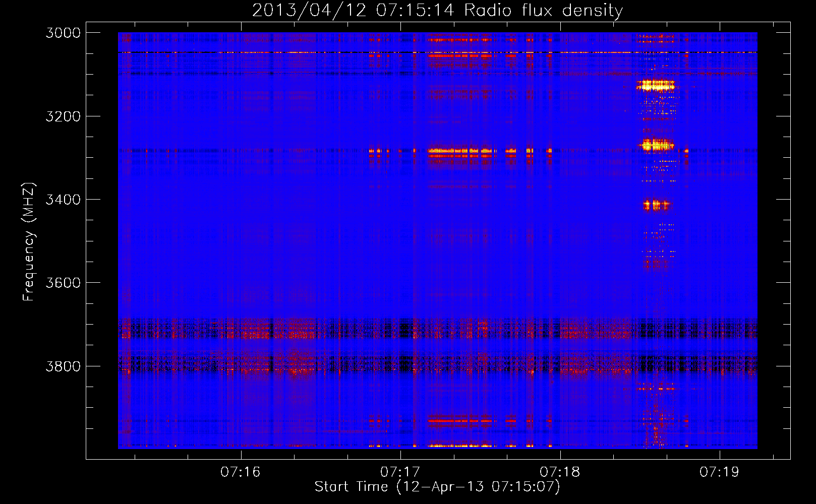The image size is (816, 504).
Task: Click the 07:16 time tick label
Action: coord(241,472)
